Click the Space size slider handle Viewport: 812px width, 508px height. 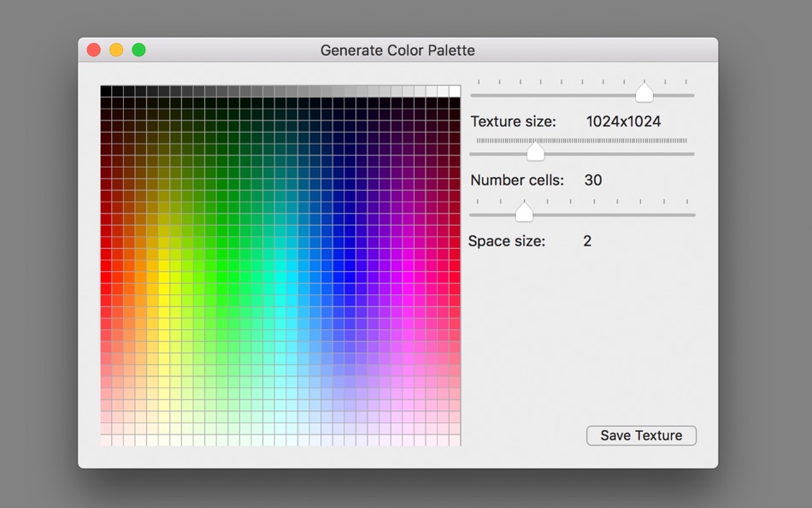coord(525,212)
